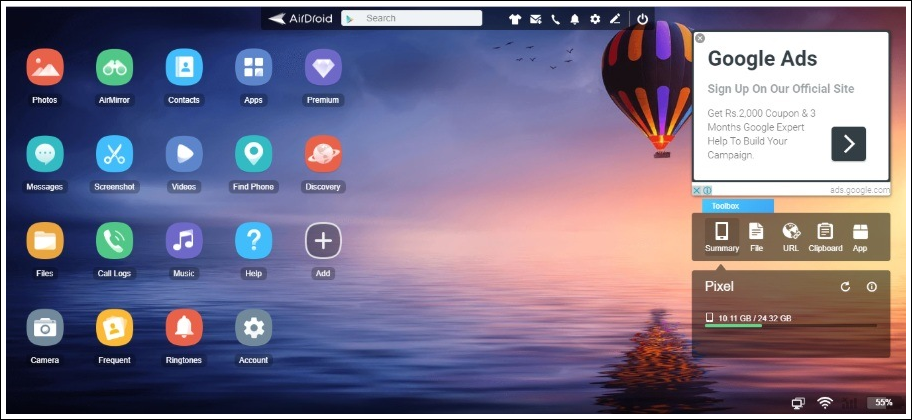Launch AirMirror from the desktop
Image resolution: width=912 pixels, height=420 pixels.
pos(114,67)
